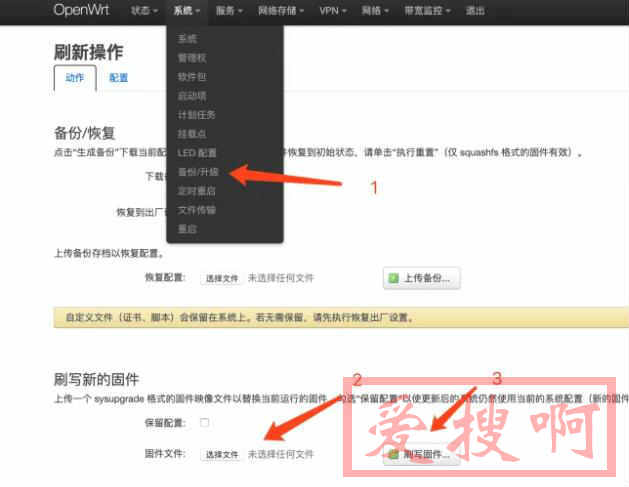Open the 网络存储 dropdown menu
Image resolution: width=629 pixels, height=487 pixels.
[x=288, y=11]
